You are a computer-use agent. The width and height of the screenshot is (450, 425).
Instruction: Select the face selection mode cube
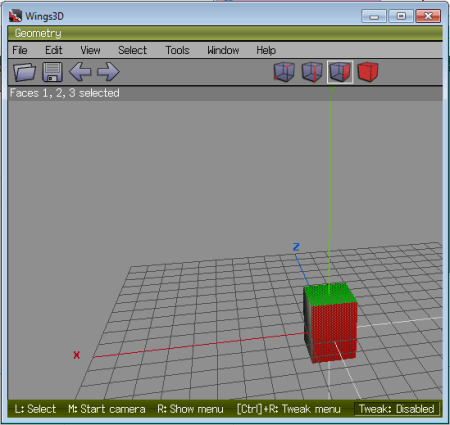coord(340,72)
